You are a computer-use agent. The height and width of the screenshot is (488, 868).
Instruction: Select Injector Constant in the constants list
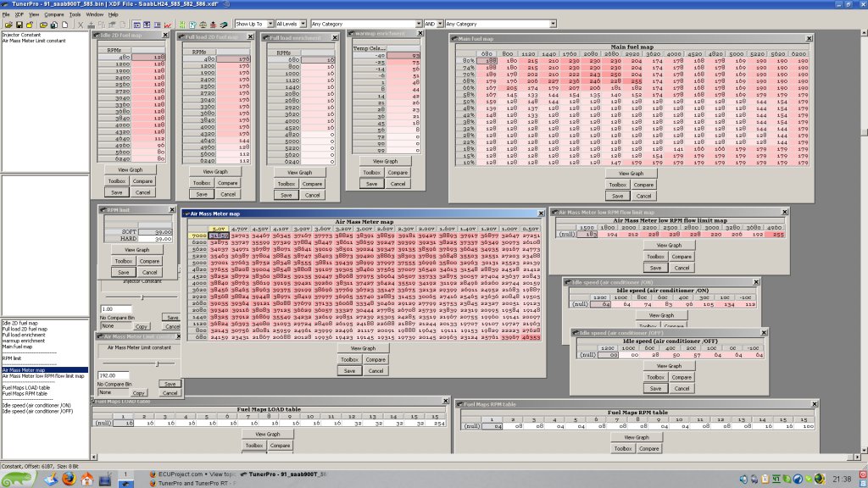click(21, 35)
